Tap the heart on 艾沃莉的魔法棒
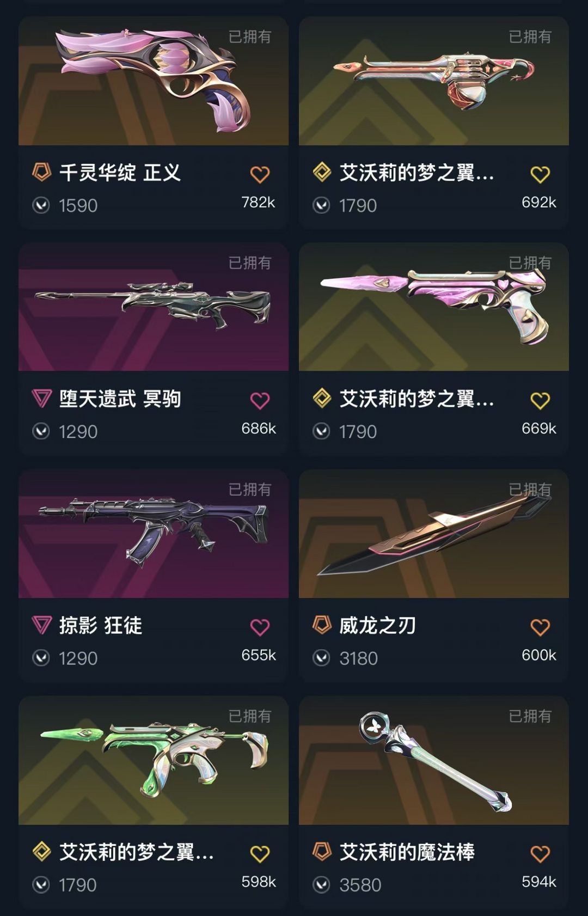588x916 pixels. (540, 854)
